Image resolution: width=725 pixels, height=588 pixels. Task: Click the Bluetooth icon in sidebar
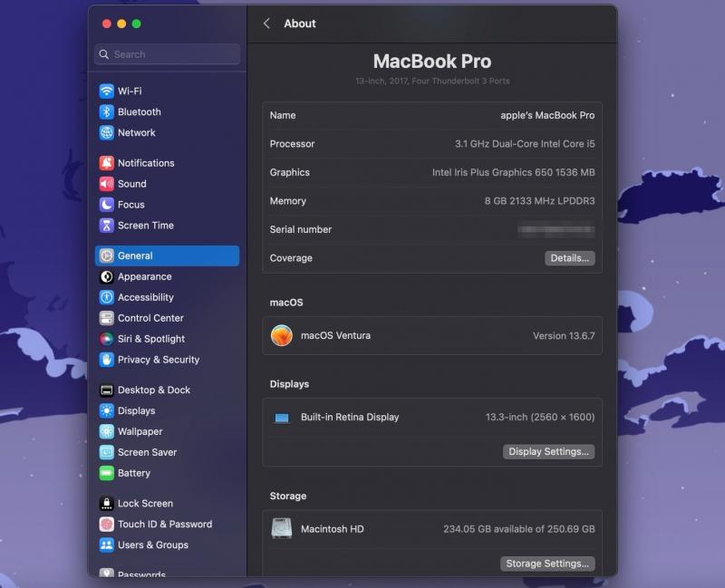[x=106, y=111]
